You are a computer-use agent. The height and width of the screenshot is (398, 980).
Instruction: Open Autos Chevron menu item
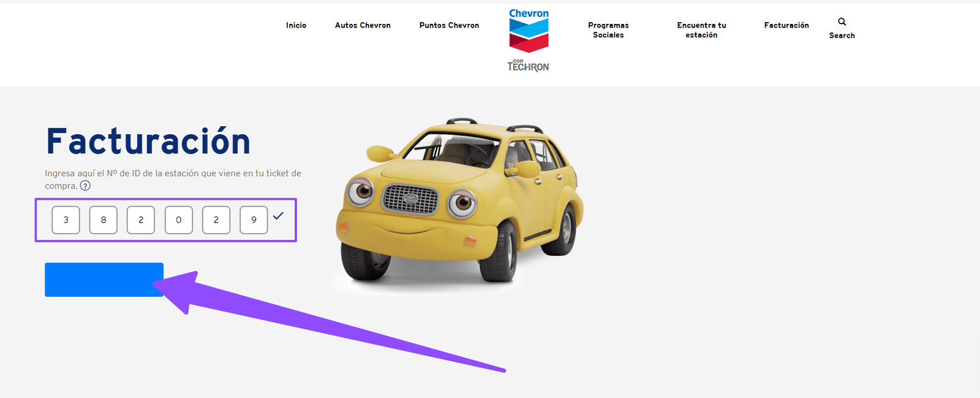coord(363,25)
